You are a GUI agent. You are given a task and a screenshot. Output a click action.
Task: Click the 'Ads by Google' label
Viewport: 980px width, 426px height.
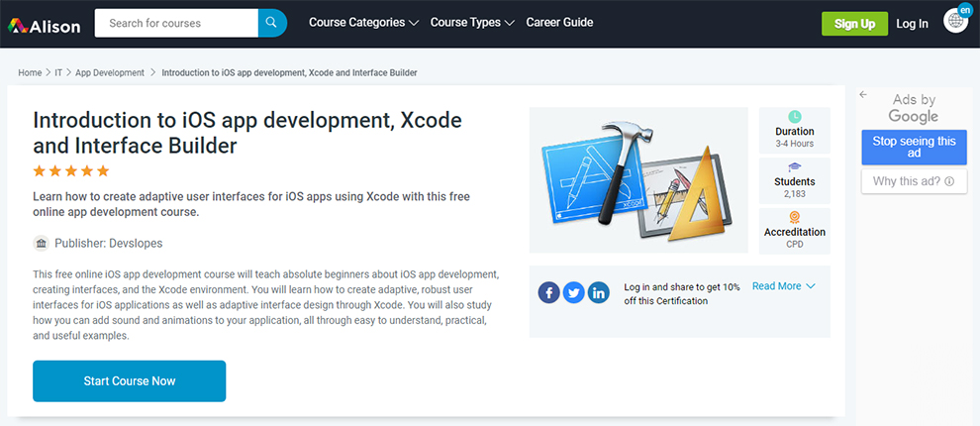click(x=913, y=108)
